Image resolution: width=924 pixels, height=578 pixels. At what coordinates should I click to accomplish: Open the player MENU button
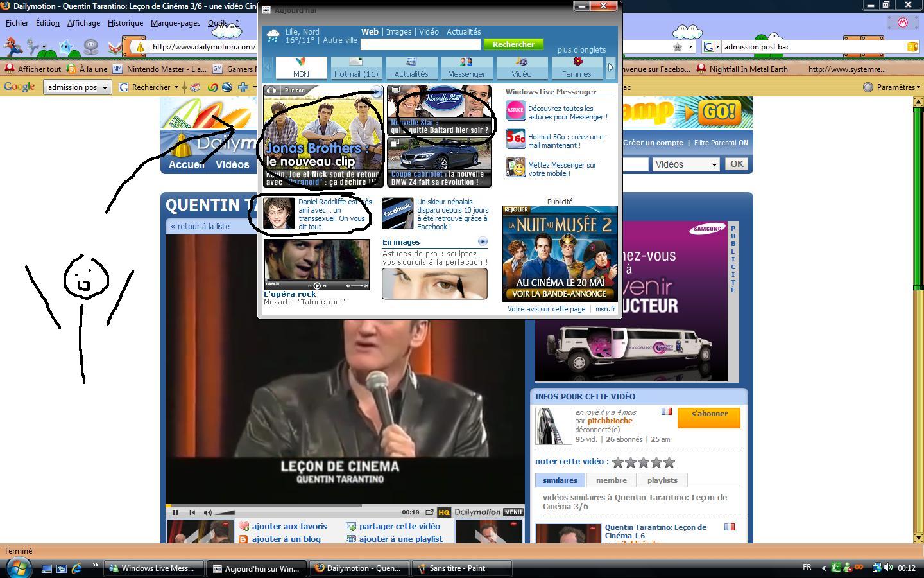click(513, 512)
